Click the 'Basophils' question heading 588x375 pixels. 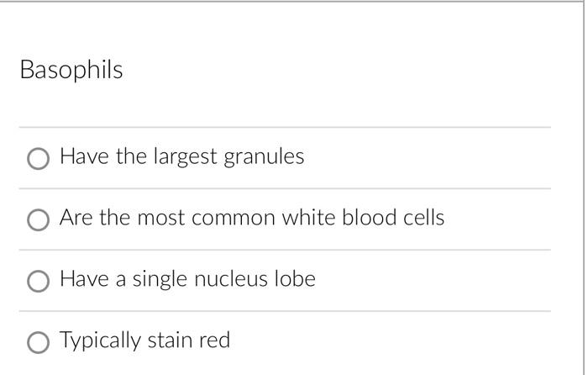pos(71,70)
